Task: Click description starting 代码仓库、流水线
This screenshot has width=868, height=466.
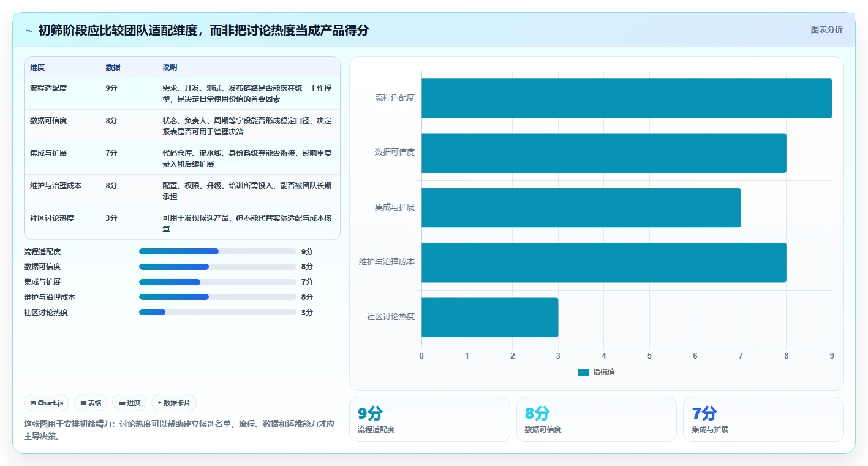Action: click(x=247, y=158)
